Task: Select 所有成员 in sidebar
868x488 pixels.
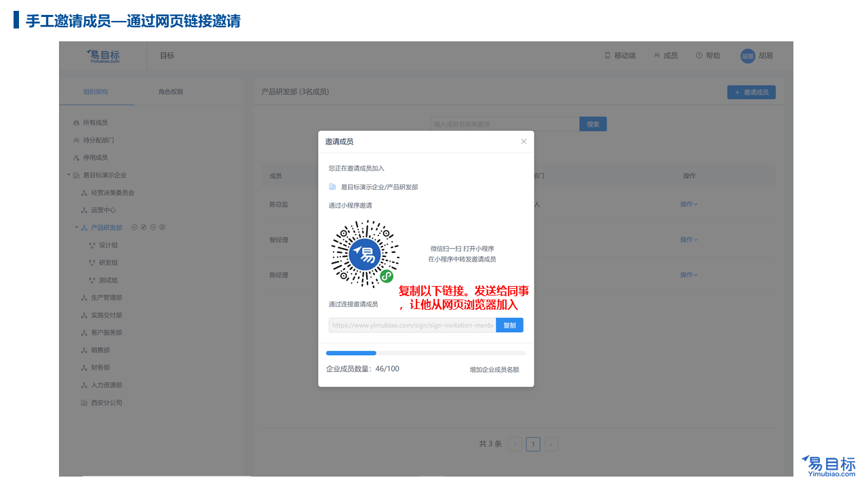Action: (x=96, y=123)
